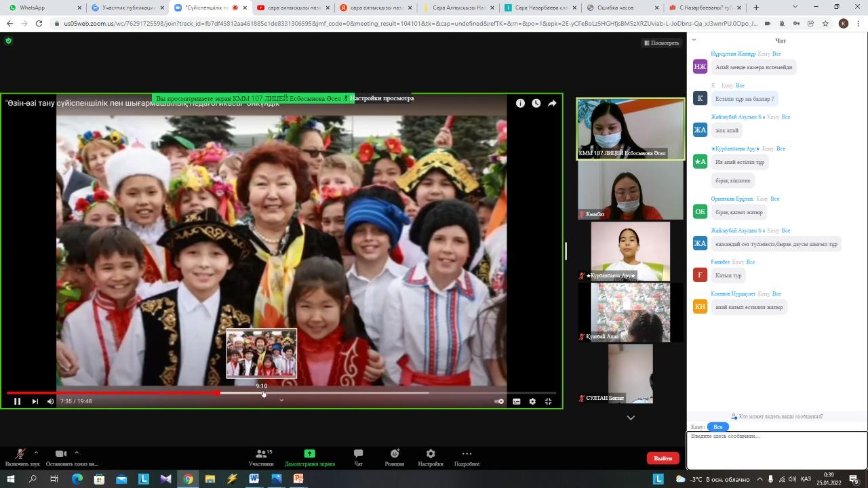Expand audio options arrow next to microphone

(x=36, y=453)
